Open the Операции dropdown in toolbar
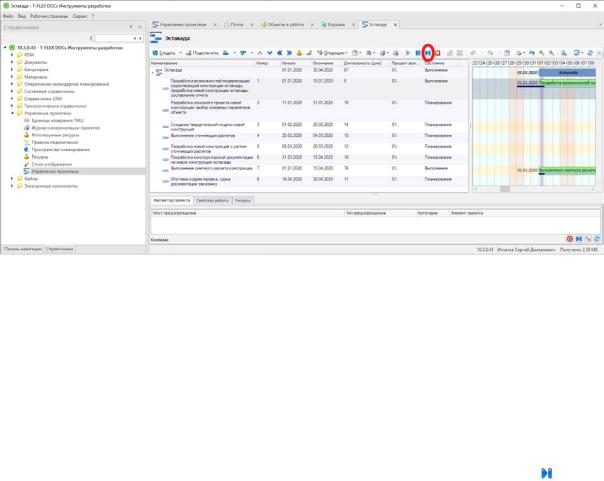The width and height of the screenshot is (604, 481). pyautogui.click(x=332, y=53)
